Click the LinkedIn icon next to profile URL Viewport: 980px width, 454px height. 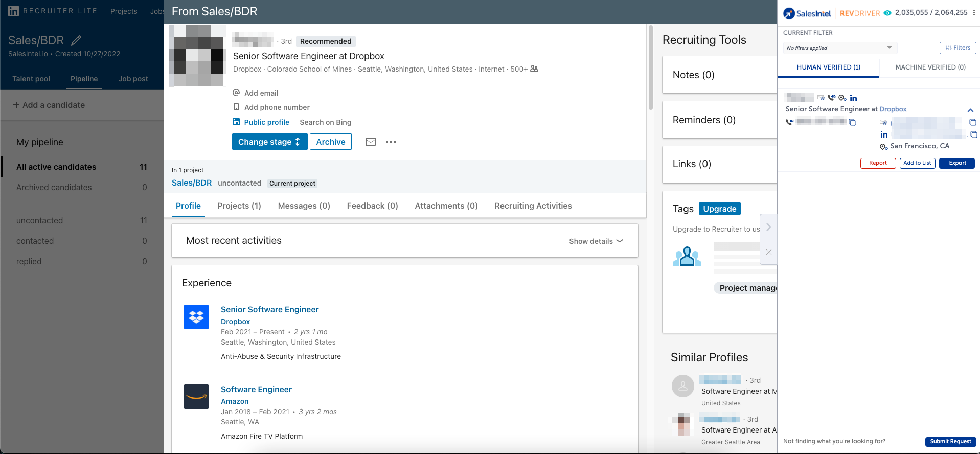click(x=884, y=134)
